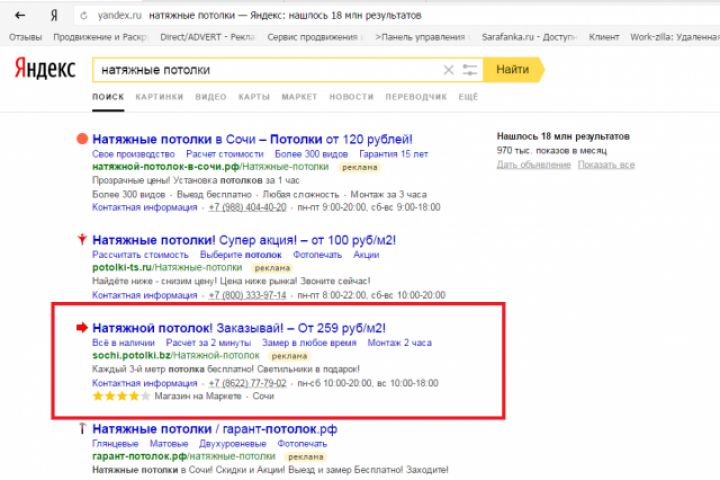Open the Work-zilla bookmark

click(675, 37)
